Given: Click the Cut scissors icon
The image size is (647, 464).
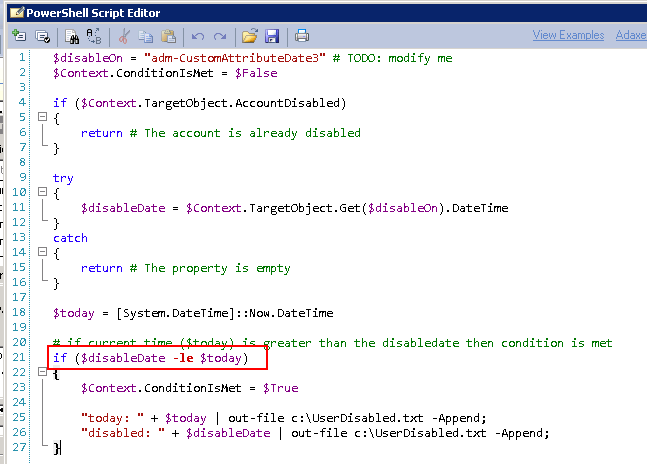Looking at the screenshot, I should tap(123, 36).
